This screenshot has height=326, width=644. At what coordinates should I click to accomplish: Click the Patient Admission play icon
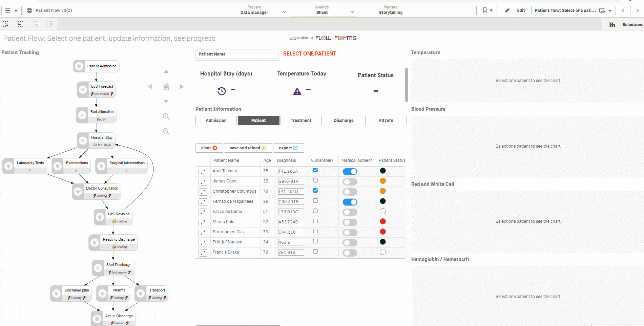click(x=79, y=66)
